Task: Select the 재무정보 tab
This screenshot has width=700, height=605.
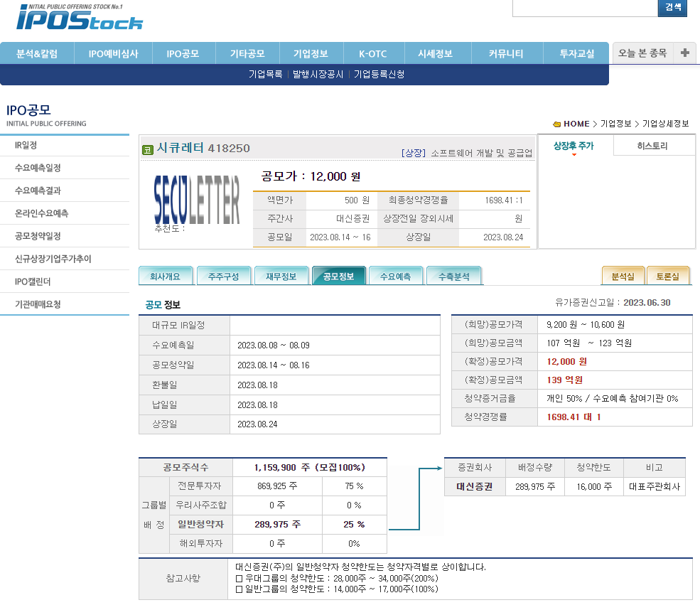Action: coord(281,276)
